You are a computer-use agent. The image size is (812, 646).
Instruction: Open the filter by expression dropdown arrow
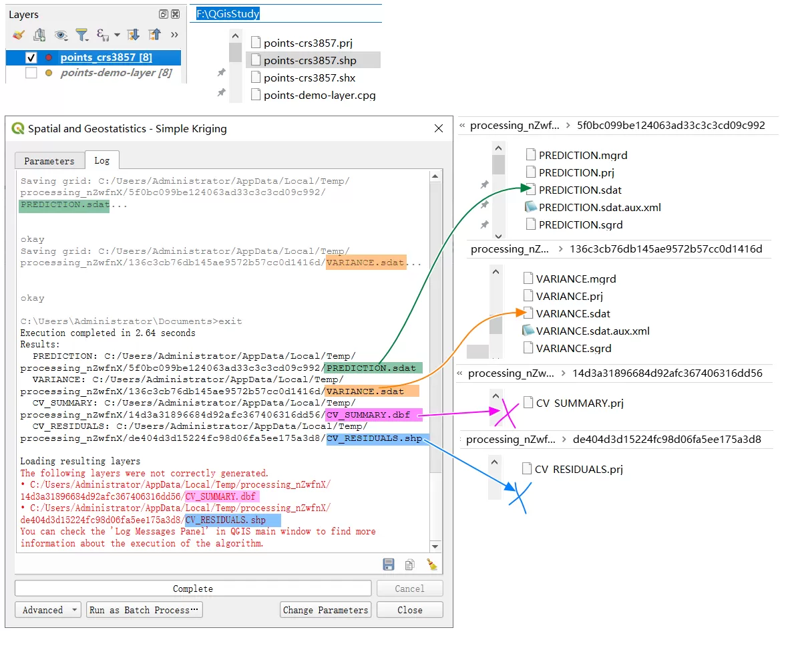tap(117, 35)
